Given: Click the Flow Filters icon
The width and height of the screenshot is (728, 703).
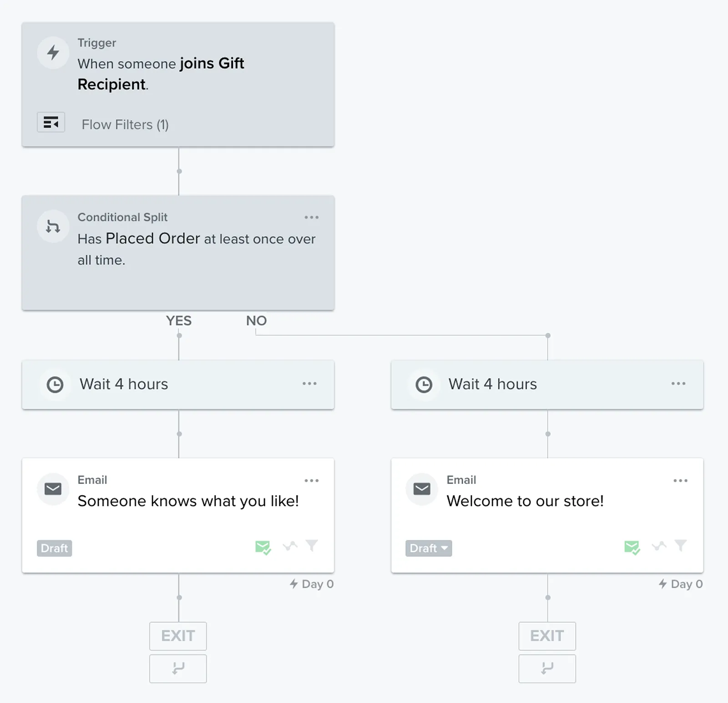Looking at the screenshot, I should 51,122.
